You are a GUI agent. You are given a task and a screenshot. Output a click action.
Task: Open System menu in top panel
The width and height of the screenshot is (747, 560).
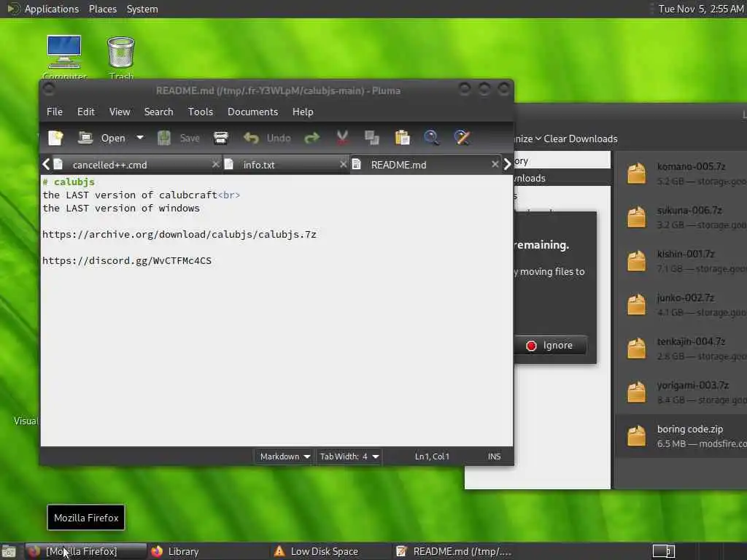click(x=142, y=9)
